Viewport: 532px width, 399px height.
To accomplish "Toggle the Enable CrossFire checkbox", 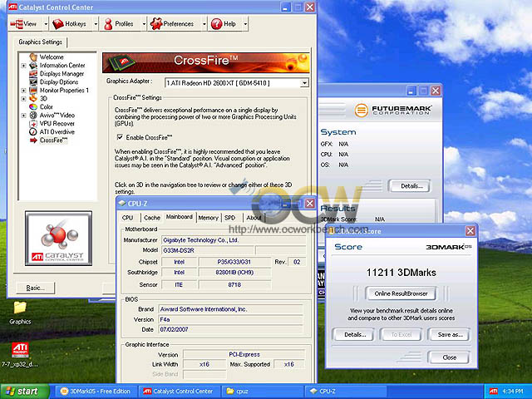I will pos(120,137).
